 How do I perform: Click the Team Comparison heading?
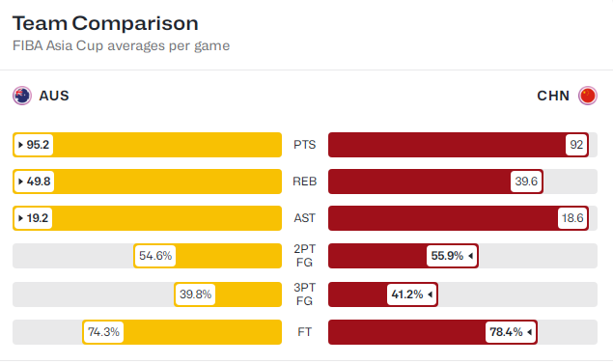click(x=105, y=23)
